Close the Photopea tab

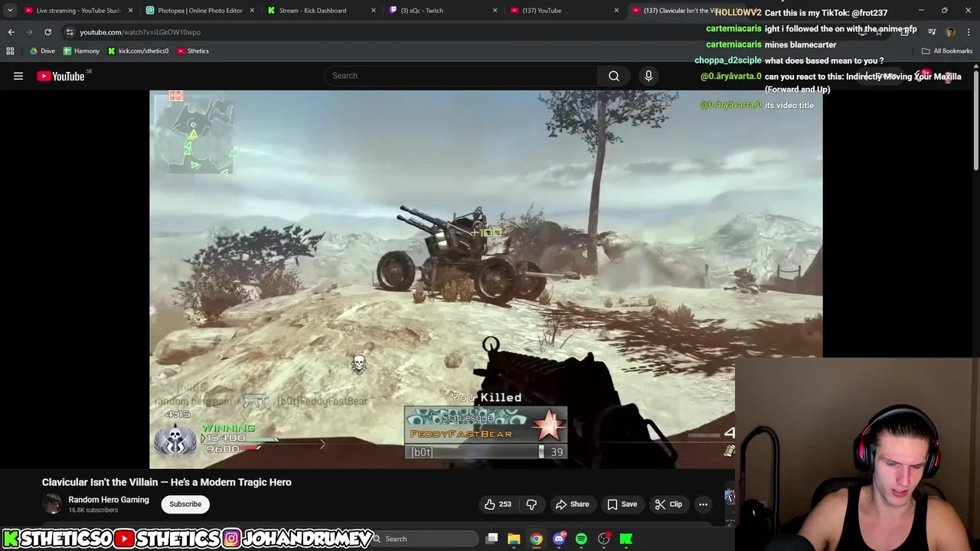252,11
